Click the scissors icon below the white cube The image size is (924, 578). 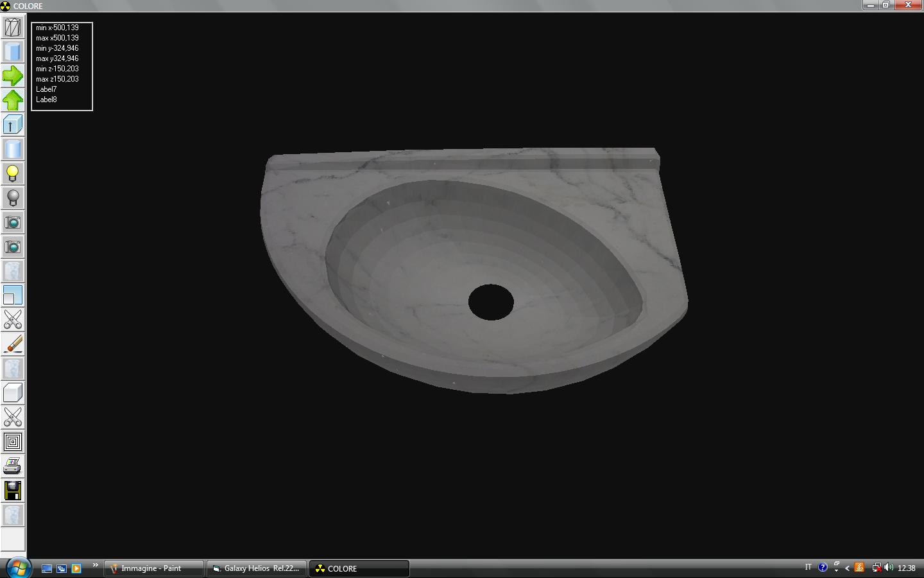tap(13, 417)
